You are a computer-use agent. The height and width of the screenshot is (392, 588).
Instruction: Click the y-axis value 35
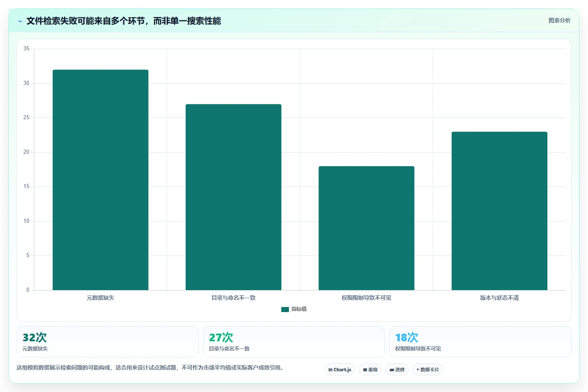coord(26,49)
